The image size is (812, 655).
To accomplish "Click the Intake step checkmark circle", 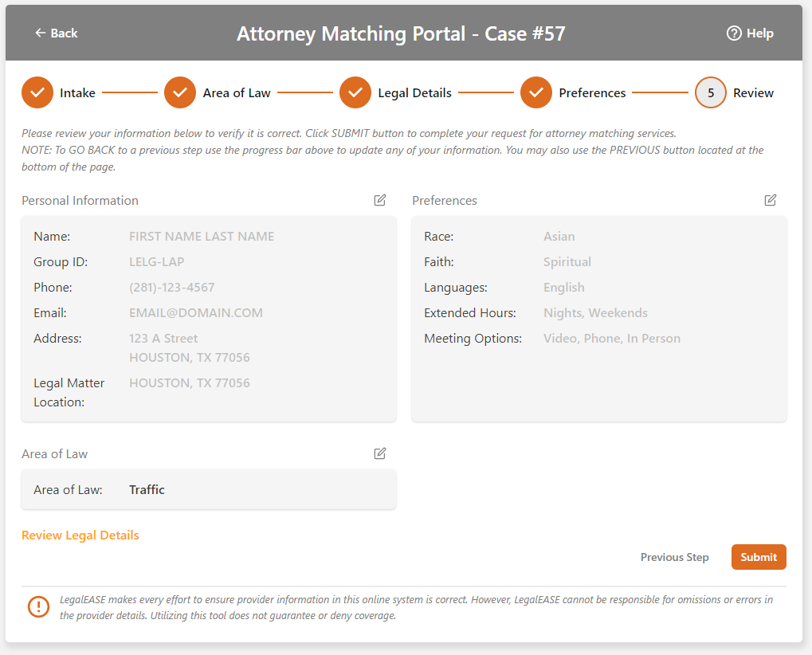I will (x=37, y=92).
